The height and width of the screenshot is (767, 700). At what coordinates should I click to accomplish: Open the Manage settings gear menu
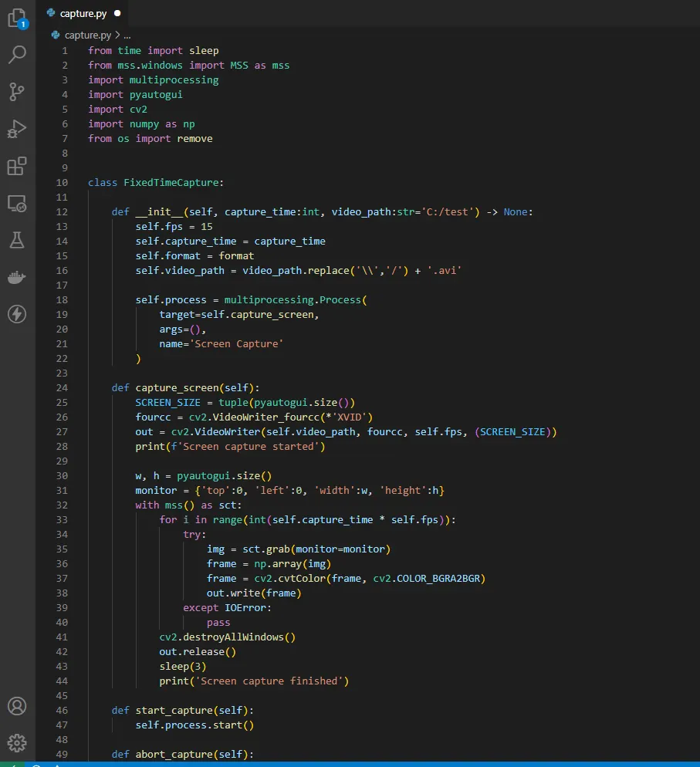click(x=17, y=743)
